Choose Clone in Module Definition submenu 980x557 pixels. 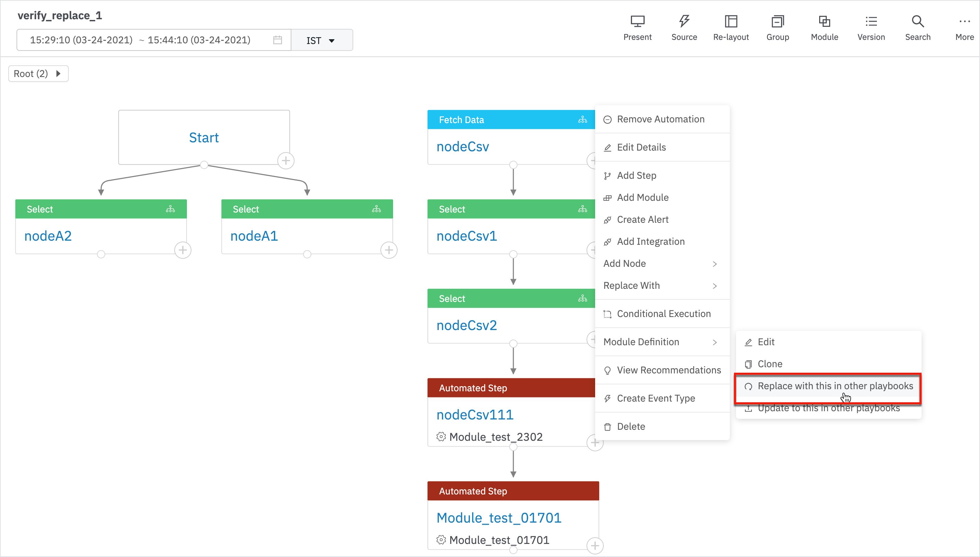(828, 364)
